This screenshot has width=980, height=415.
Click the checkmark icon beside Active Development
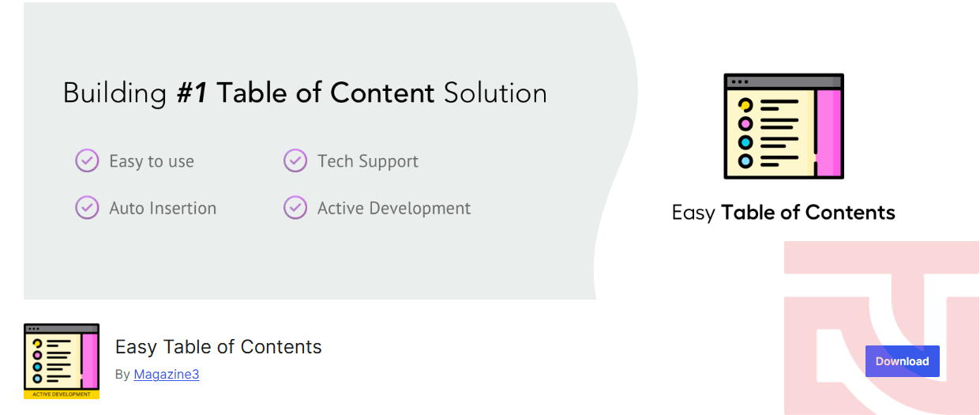[x=295, y=208]
